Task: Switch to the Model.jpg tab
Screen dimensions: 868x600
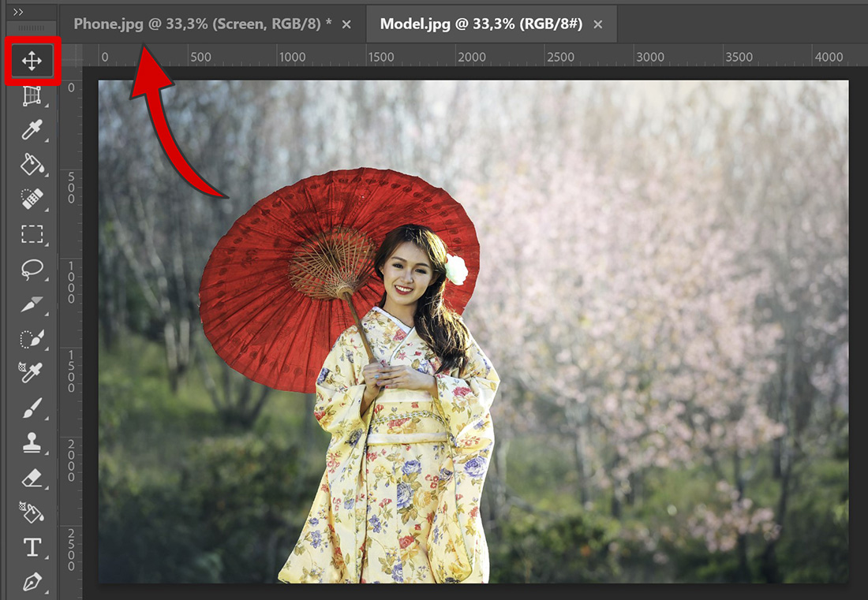Action: click(x=473, y=24)
